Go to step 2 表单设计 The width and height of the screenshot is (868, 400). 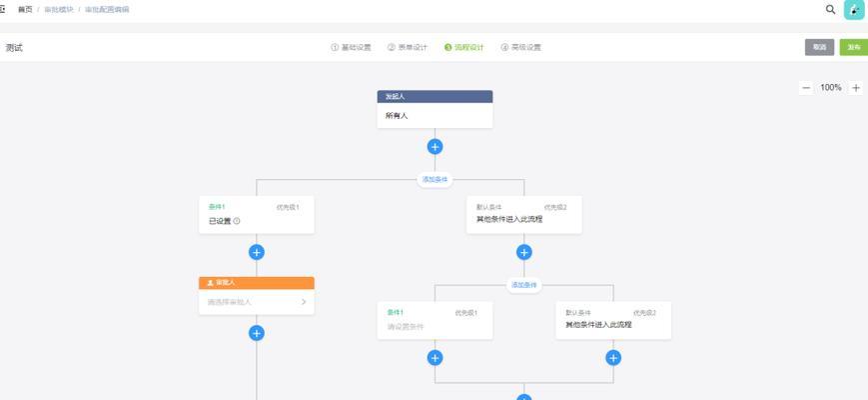tap(408, 47)
